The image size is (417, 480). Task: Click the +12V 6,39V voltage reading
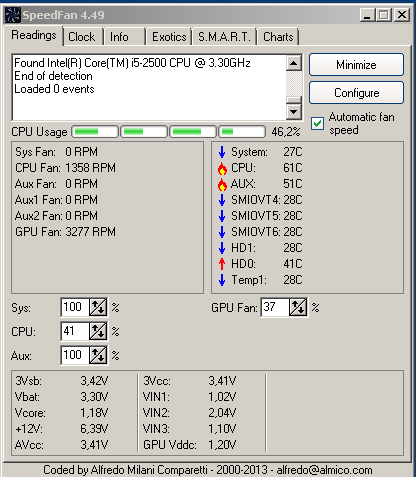[x=61, y=429]
